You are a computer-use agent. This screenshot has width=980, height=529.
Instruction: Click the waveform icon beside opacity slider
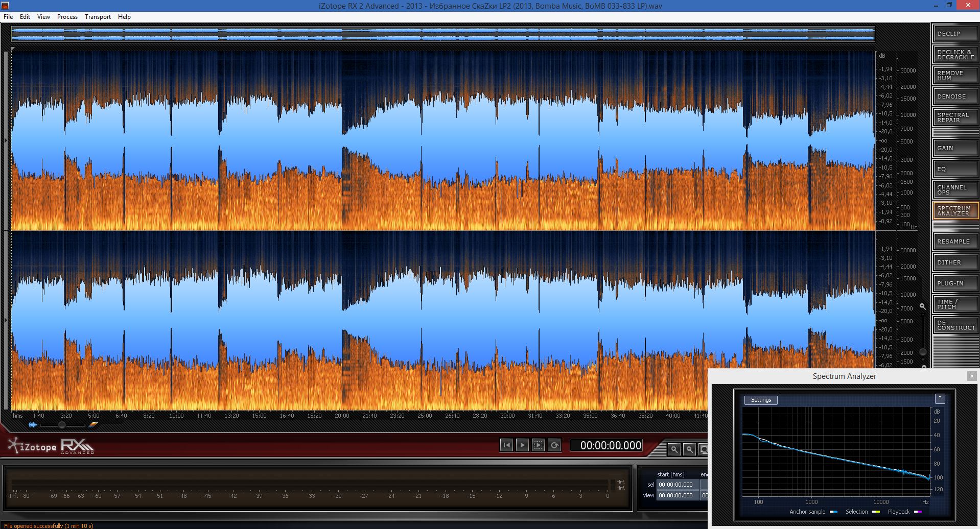point(33,425)
